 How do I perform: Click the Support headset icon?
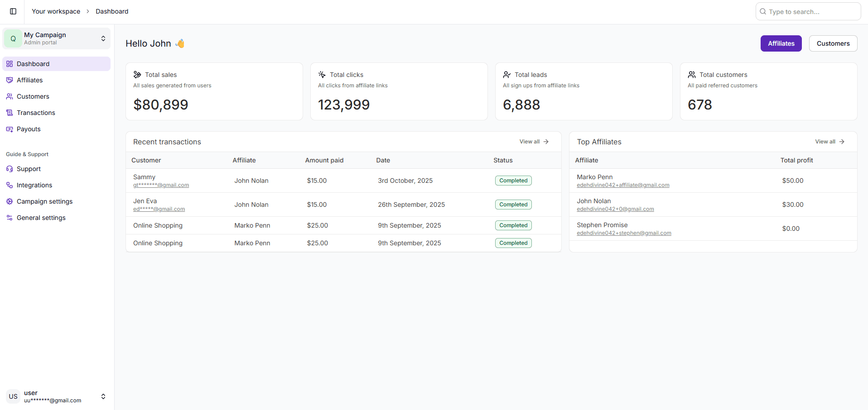[10, 169]
